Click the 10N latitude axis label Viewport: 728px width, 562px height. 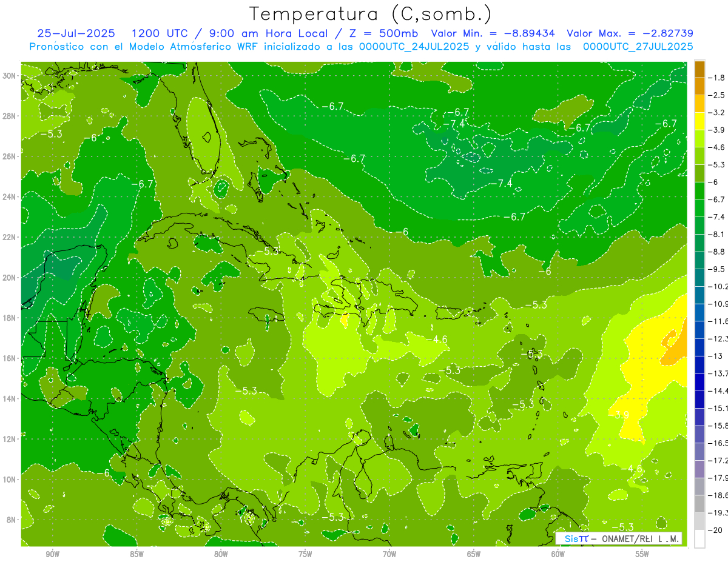tap(10, 480)
